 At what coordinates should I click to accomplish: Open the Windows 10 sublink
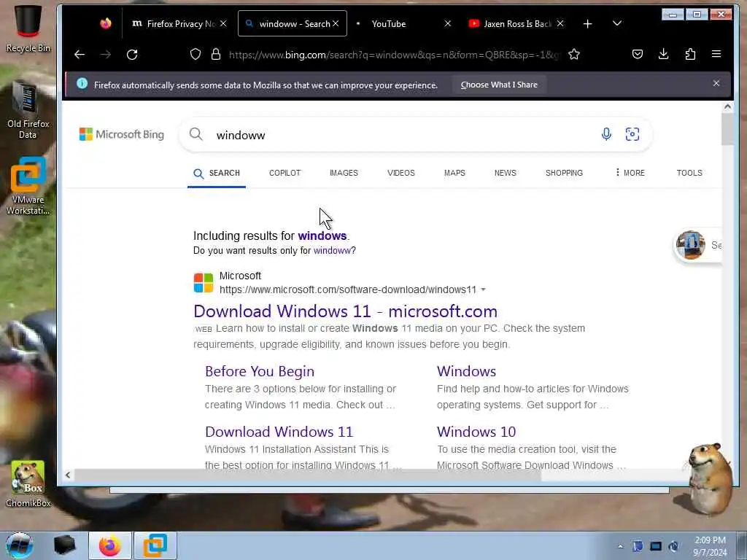pyautogui.click(x=476, y=432)
